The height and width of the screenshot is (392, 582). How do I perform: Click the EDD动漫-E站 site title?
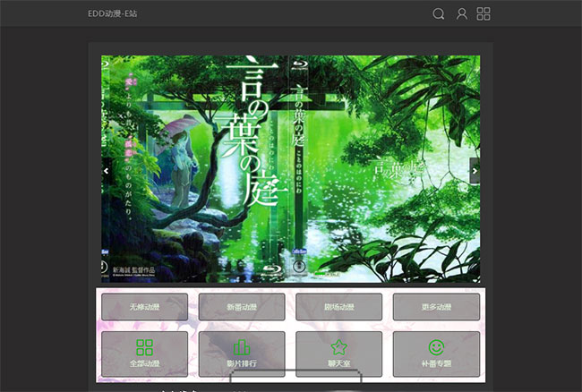[113, 13]
